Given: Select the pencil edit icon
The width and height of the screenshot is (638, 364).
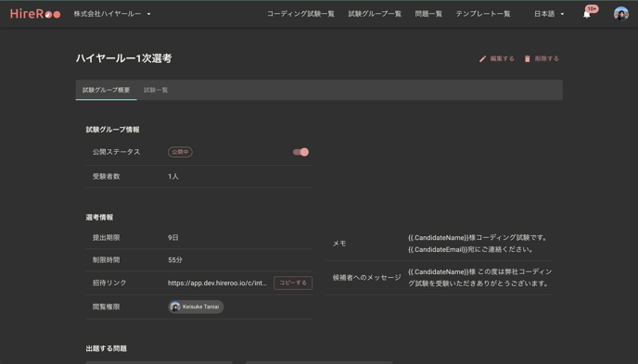Looking at the screenshot, I should pos(482,59).
